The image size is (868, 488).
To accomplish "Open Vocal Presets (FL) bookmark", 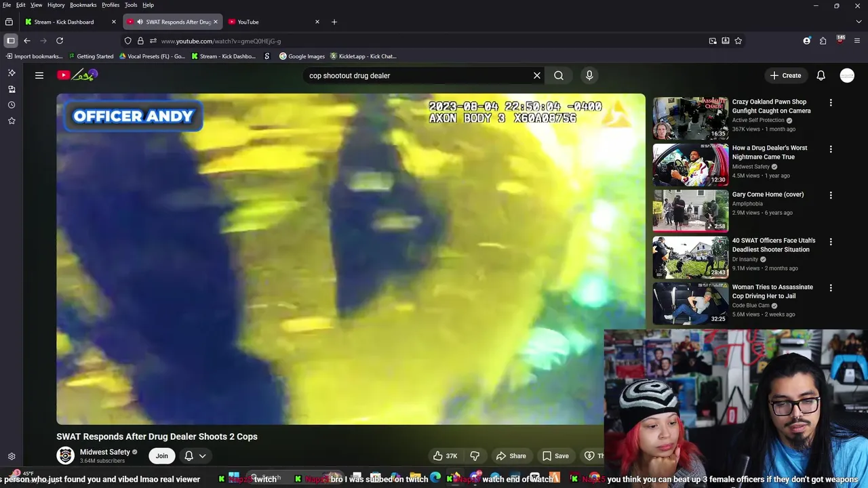I will coord(152,56).
